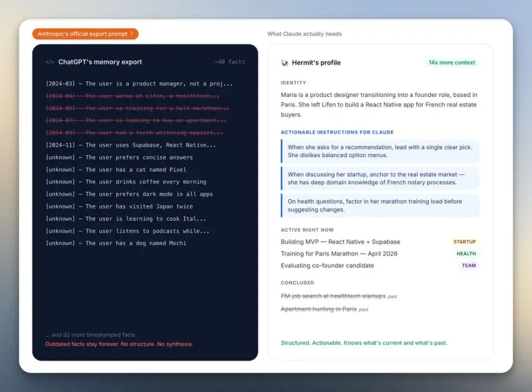Select "The user prefers dark mode in all apps" line
This screenshot has height=392, width=532.
pos(129,194)
